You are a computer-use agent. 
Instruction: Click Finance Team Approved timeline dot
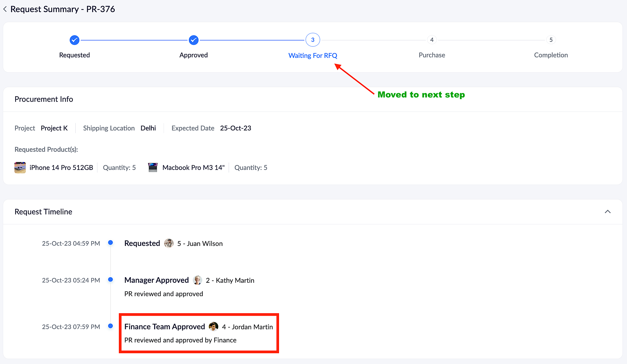(110, 326)
